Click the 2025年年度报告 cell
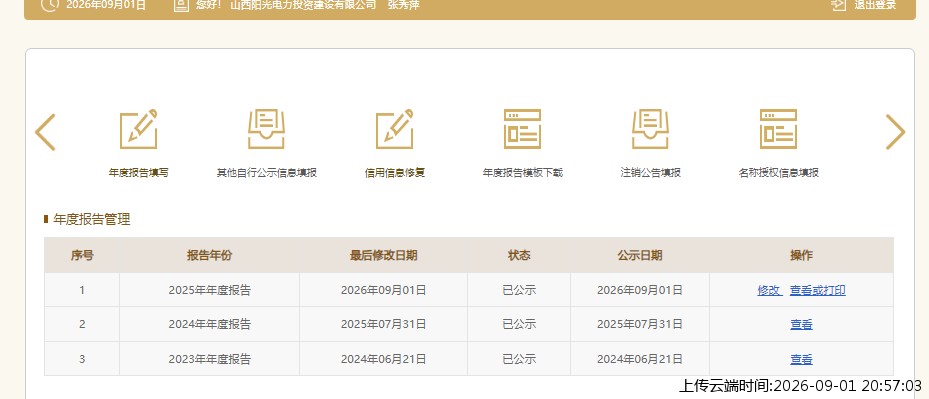The width and height of the screenshot is (929, 399). (x=210, y=291)
